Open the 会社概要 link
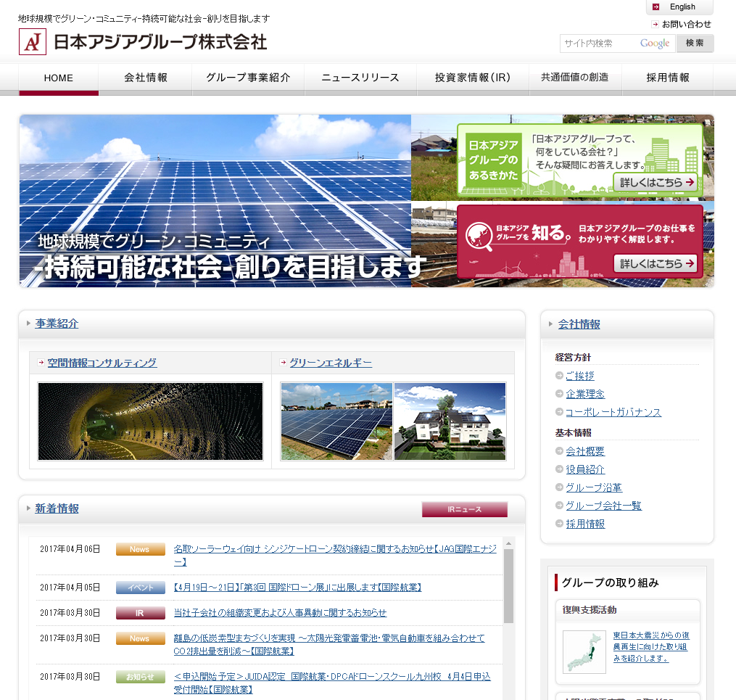 click(x=585, y=451)
